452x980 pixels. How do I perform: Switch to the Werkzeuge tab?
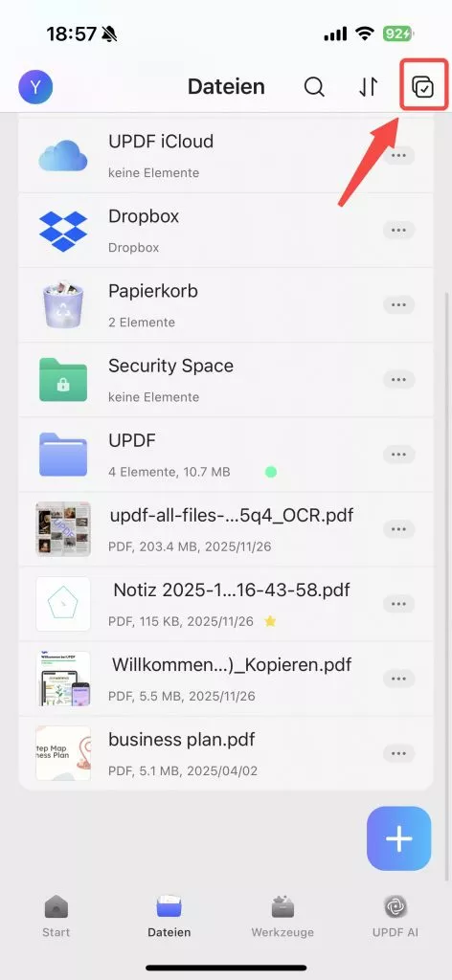click(282, 916)
